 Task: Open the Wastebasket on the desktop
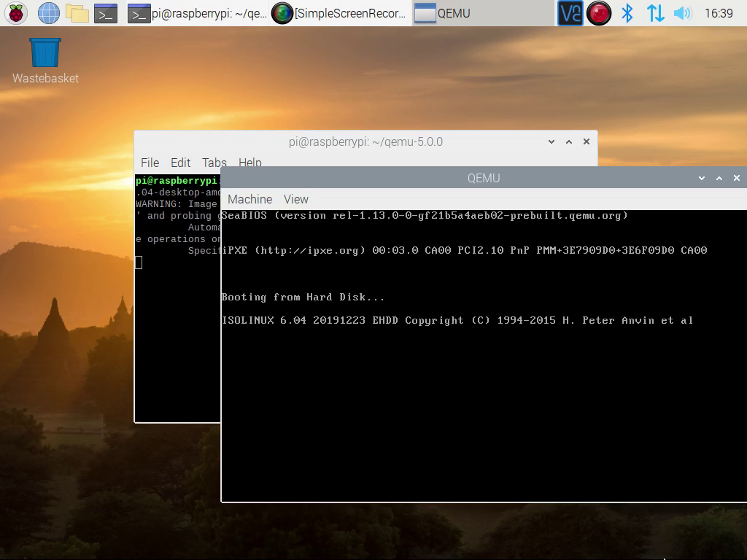(x=45, y=61)
